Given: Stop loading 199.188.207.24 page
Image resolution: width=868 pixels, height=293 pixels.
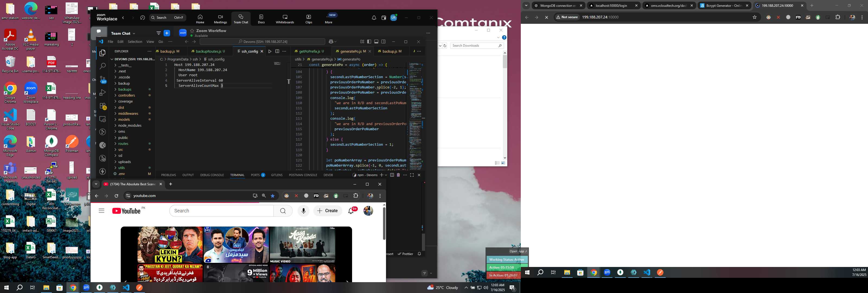Looking at the screenshot, I should (x=547, y=17).
